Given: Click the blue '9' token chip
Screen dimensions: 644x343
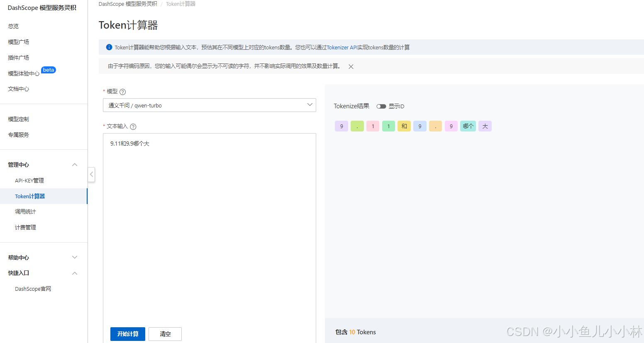Looking at the screenshot, I should 420,126.
